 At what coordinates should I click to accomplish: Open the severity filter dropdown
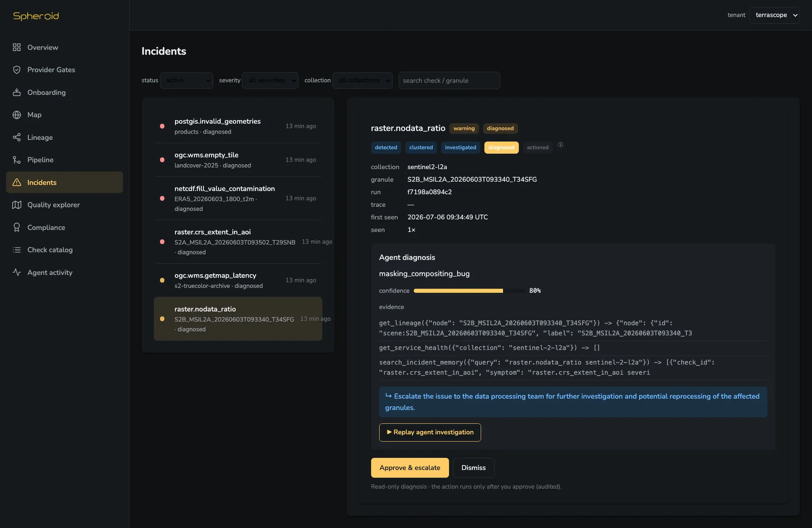270,80
